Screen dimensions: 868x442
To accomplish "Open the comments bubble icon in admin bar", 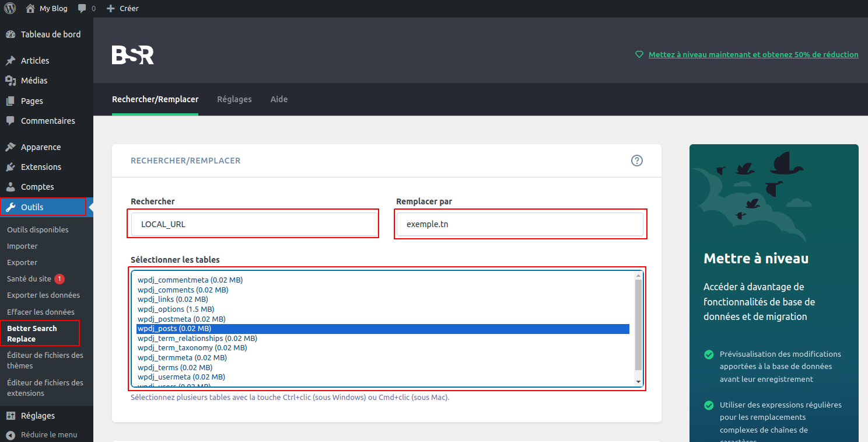I will point(82,9).
